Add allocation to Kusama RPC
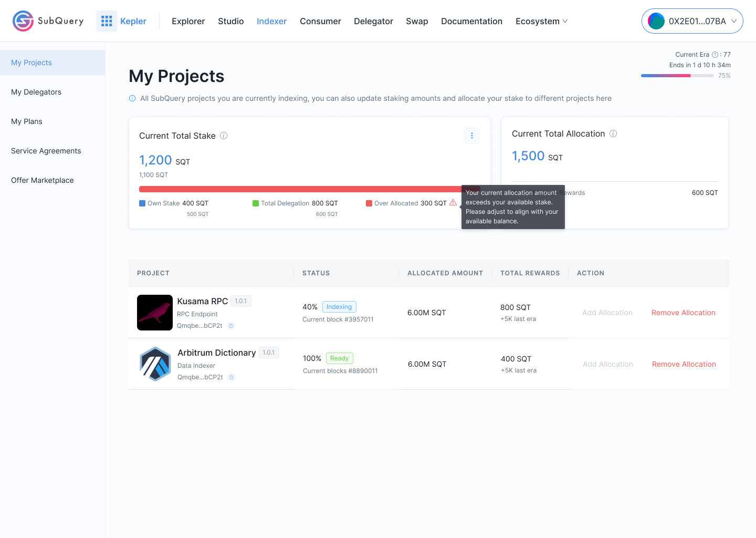The image size is (756, 538). click(607, 313)
